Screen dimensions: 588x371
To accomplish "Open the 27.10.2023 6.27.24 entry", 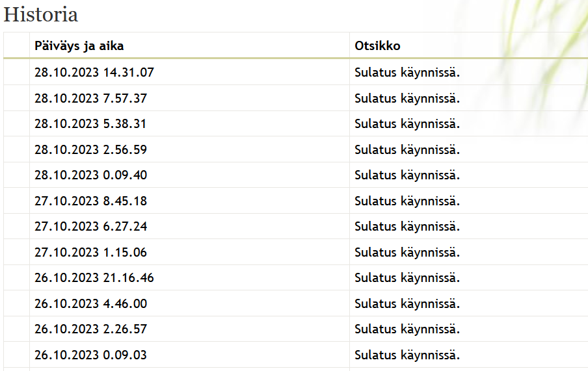I will coord(90,226).
